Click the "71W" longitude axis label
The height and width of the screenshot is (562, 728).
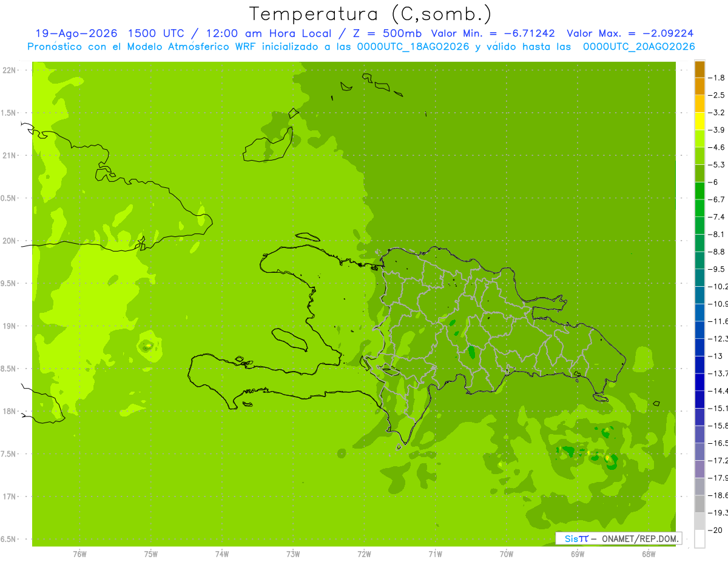[435, 554]
